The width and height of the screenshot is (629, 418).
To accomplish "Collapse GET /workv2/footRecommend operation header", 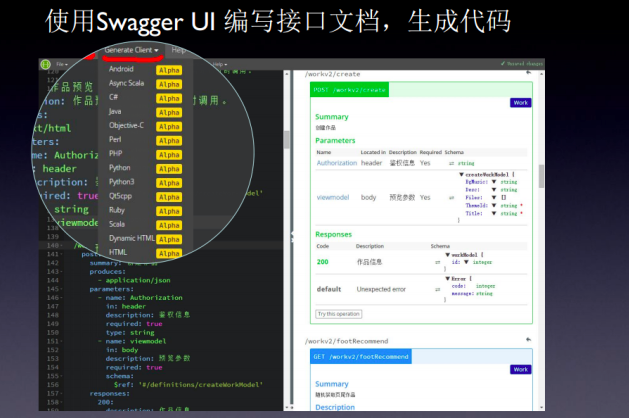I will coord(361,357).
